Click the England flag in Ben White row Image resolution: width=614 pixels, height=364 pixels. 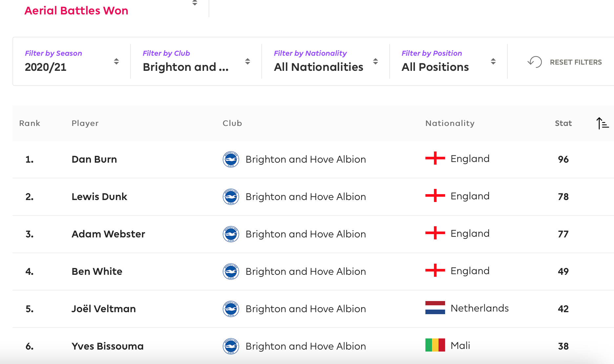coord(435,270)
